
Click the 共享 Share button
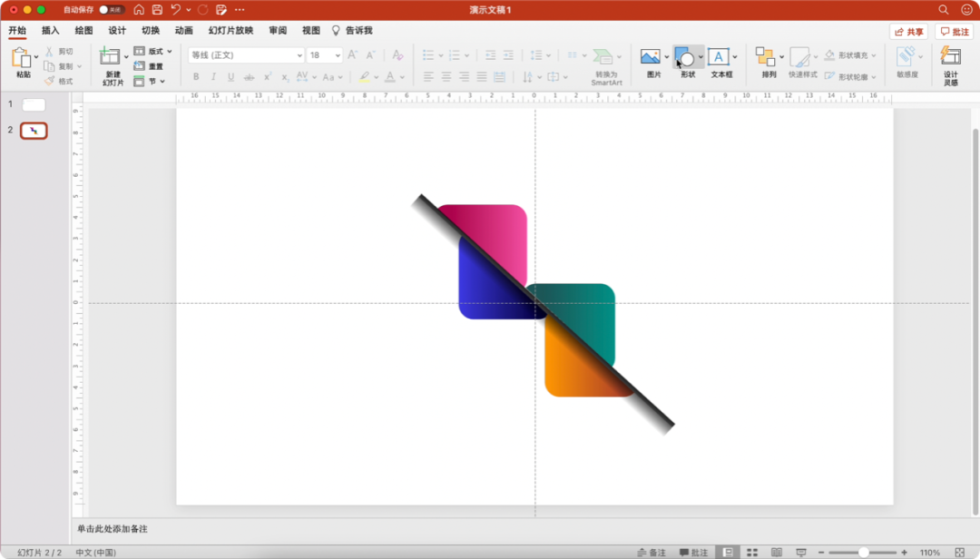(908, 32)
